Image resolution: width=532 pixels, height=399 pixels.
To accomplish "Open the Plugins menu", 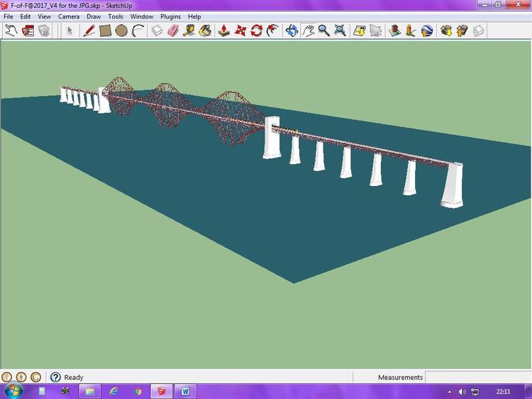I will pyautogui.click(x=170, y=16).
